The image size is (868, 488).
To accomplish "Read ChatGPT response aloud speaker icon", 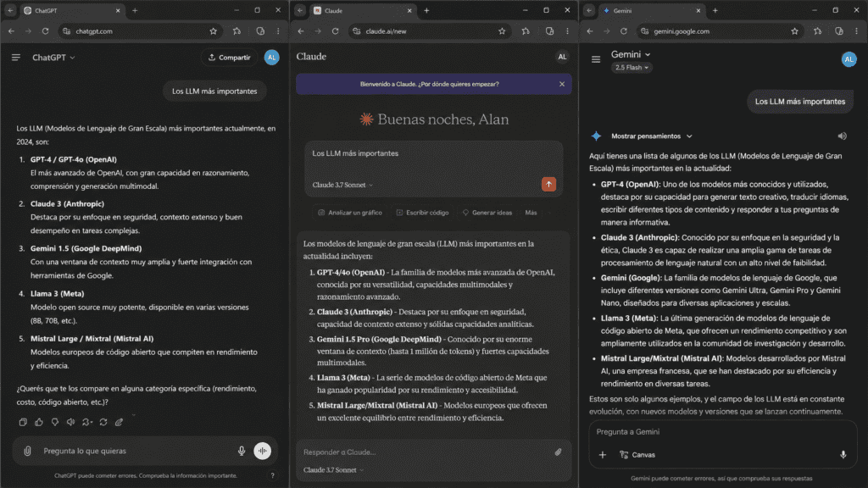I will [x=71, y=422].
